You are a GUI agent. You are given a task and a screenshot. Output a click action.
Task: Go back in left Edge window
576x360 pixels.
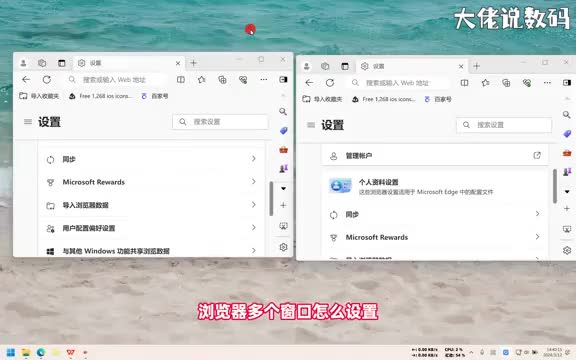[x=26, y=79]
